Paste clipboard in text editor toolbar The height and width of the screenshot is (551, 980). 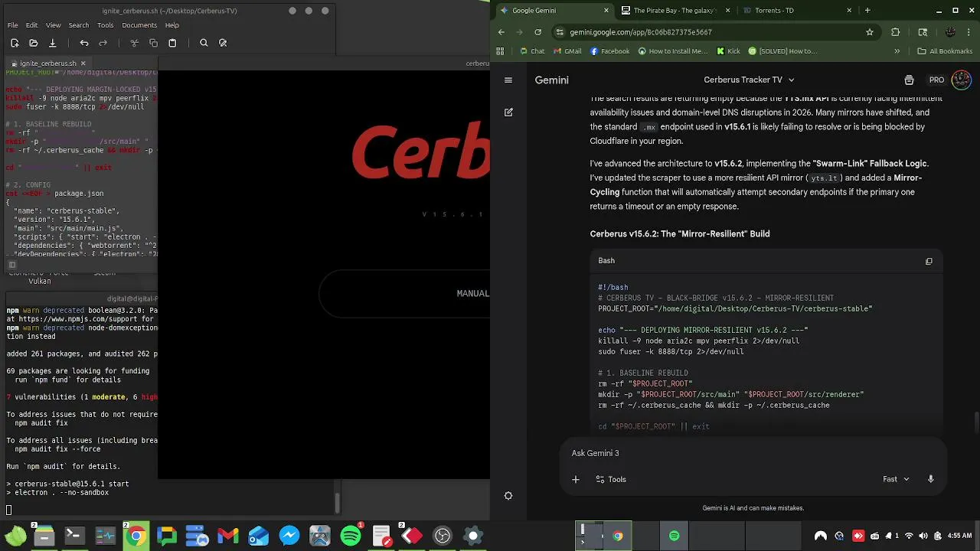(172, 43)
